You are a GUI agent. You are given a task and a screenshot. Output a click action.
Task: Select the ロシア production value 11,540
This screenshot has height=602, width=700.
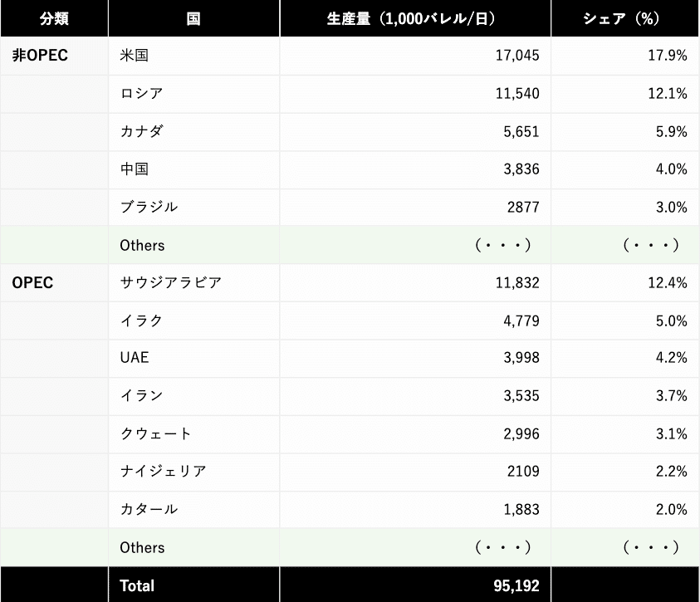pos(517,94)
